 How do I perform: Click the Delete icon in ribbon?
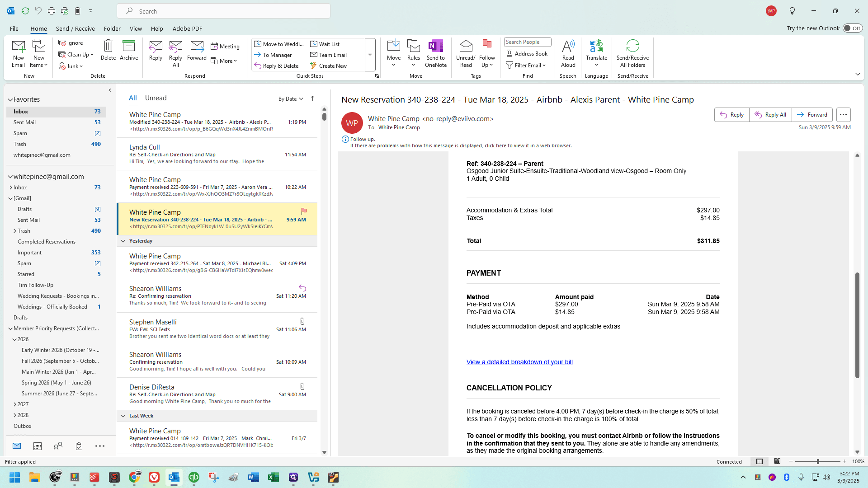click(108, 50)
